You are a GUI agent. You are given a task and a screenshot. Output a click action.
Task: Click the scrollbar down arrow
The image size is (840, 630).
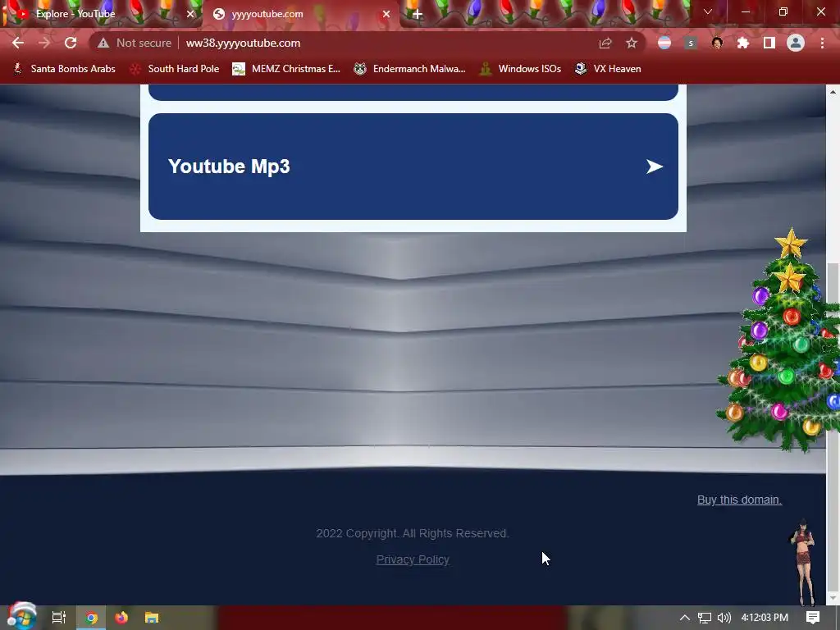[833, 598]
